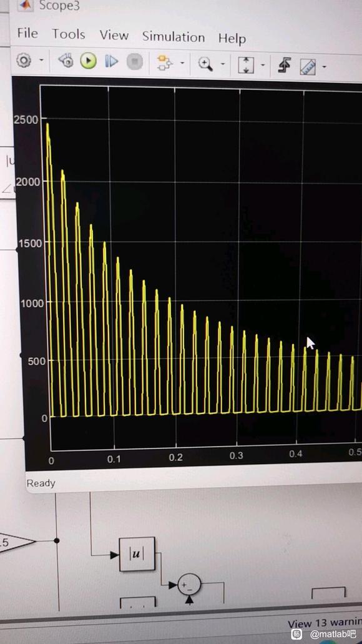Click the Triggers icon in the toolbar
This screenshot has height=644, width=362.
point(285,66)
